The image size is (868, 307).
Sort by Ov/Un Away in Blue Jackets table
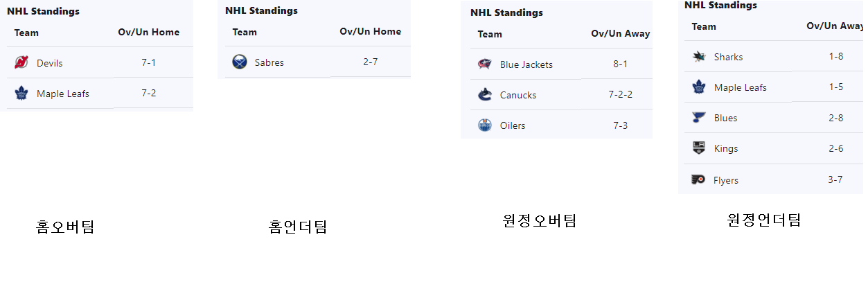(620, 34)
